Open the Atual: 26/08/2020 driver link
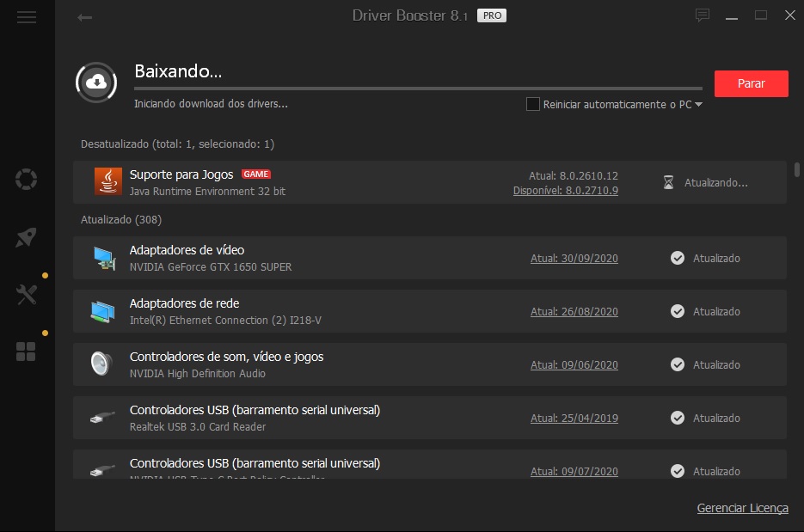Screen dimensions: 804x532 (x=574, y=312)
